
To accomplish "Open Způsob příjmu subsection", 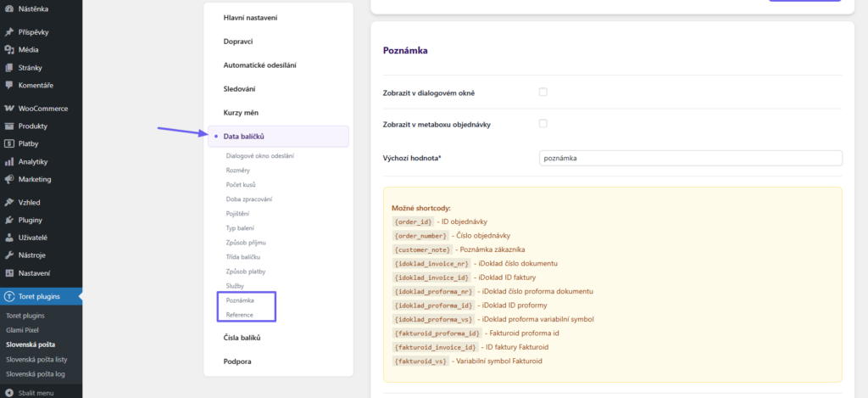I will (x=247, y=242).
